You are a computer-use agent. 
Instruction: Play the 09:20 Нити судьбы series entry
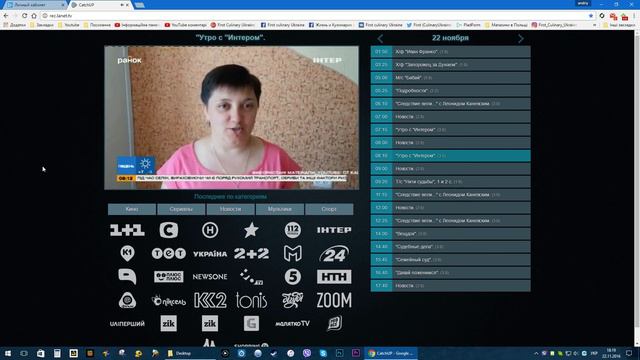coord(451,182)
